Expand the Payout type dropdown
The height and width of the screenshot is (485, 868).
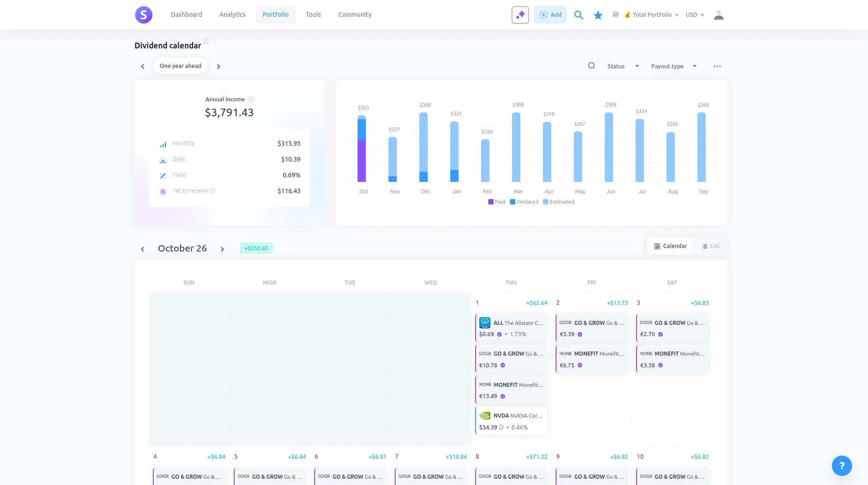(674, 66)
